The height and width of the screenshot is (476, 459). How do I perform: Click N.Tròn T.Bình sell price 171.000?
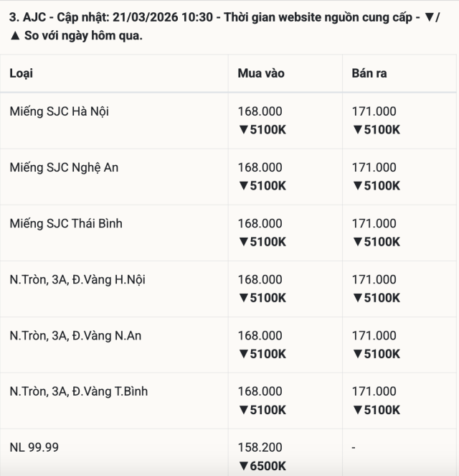click(x=374, y=391)
